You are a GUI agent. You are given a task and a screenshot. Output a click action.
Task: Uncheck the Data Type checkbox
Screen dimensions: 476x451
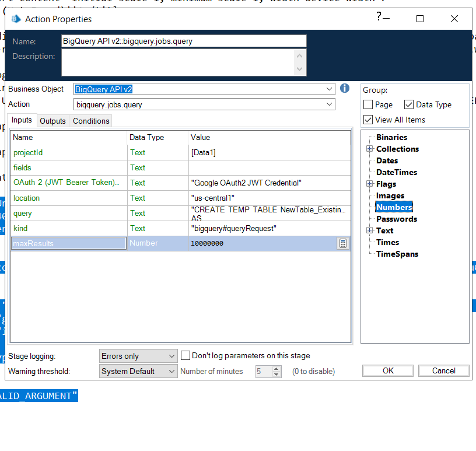[409, 105]
